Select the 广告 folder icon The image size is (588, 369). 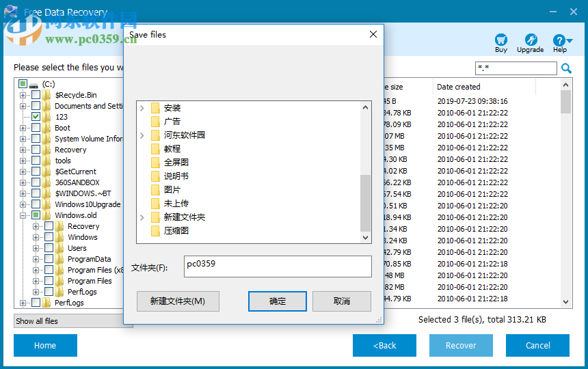tap(156, 122)
